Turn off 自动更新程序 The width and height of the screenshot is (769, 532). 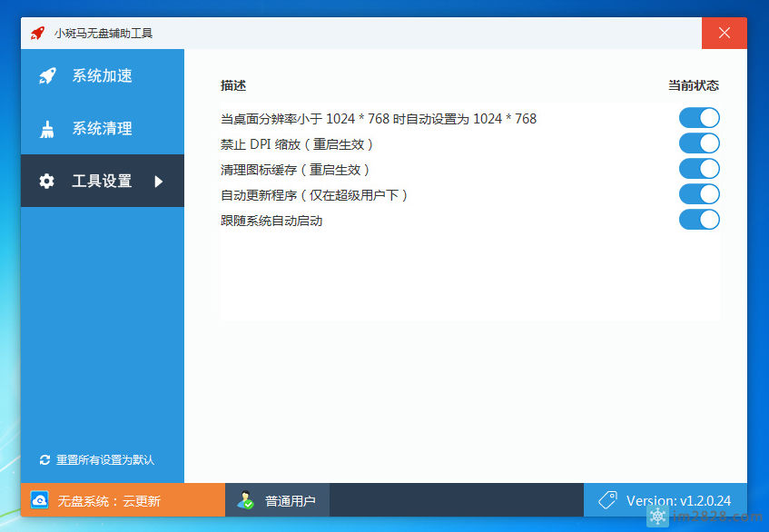(699, 194)
